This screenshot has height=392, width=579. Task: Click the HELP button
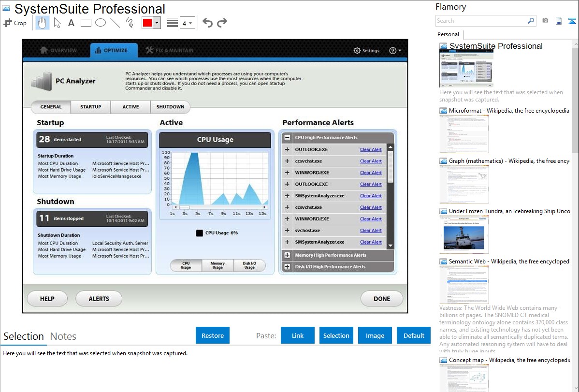click(47, 299)
